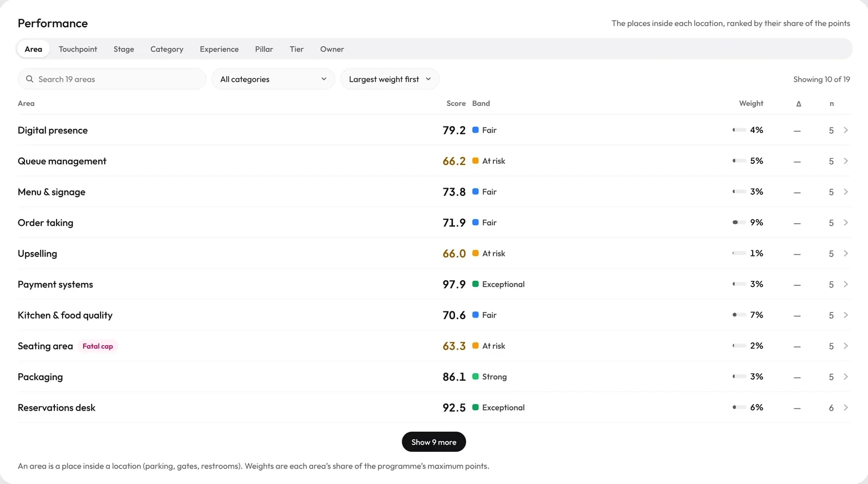Open the Experience tab
This screenshot has height=484, width=868.
tap(219, 49)
